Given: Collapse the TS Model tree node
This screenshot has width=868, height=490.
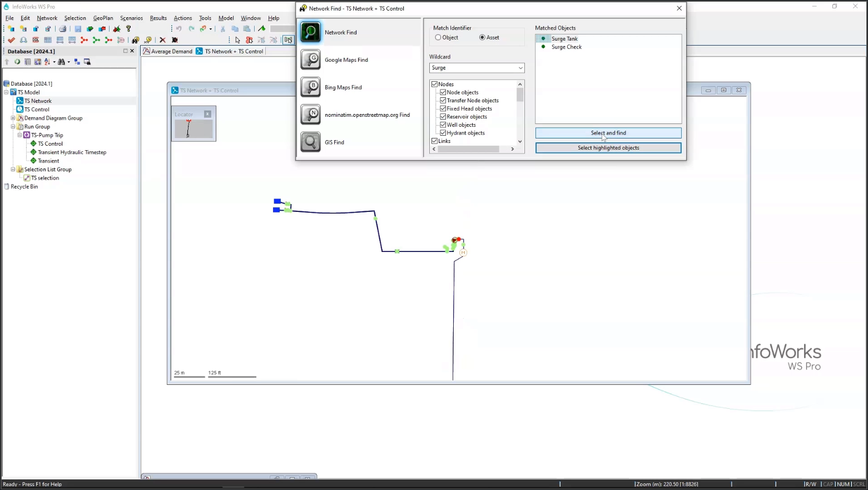Looking at the screenshot, I should pos(6,92).
